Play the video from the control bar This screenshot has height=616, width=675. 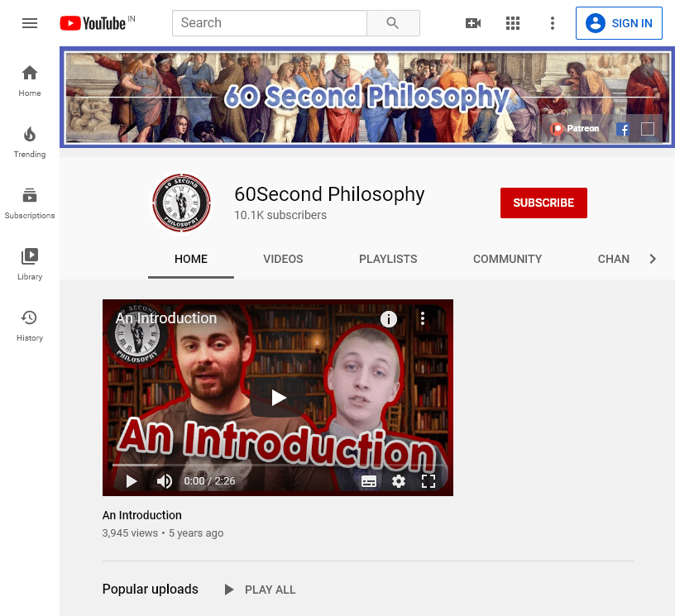(x=131, y=481)
